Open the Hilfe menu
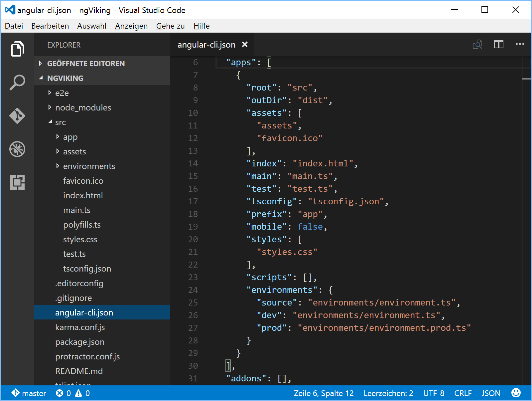532x401 pixels. pos(201,26)
